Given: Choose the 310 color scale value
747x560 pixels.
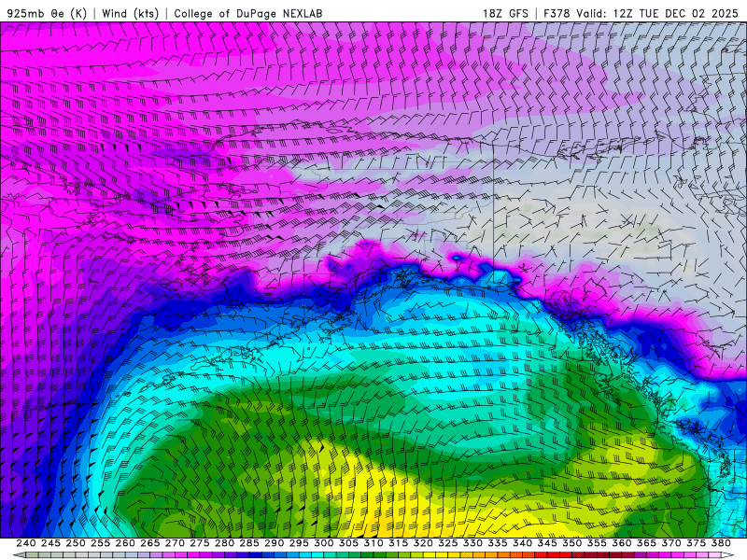Looking at the screenshot, I should pyautogui.click(x=373, y=543).
